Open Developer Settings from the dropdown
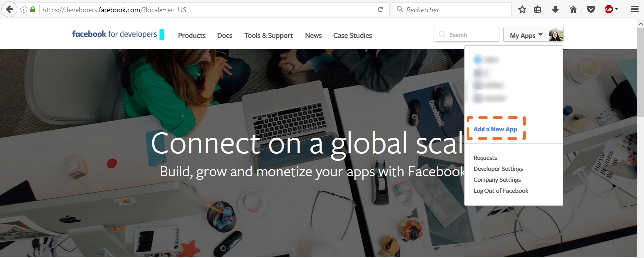 (x=498, y=169)
